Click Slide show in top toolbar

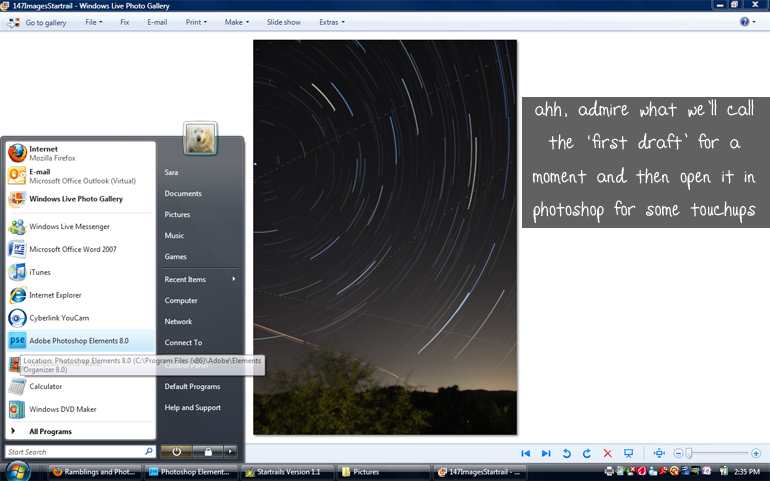(x=283, y=22)
